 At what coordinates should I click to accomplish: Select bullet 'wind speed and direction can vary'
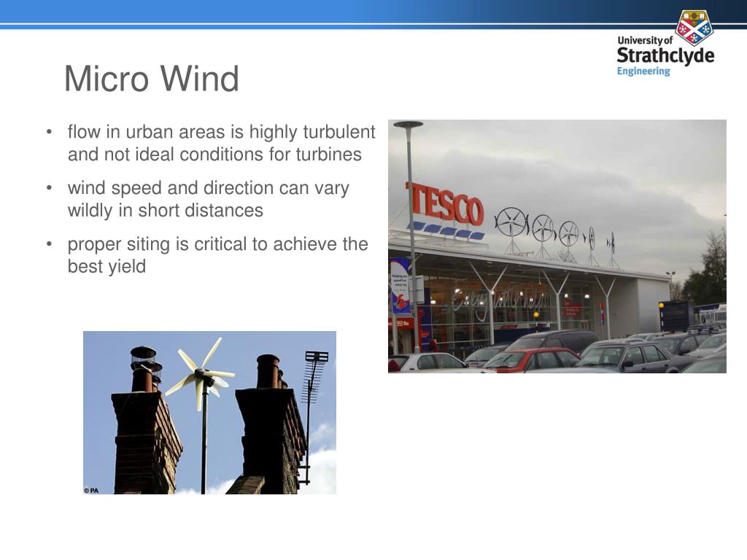point(208,199)
